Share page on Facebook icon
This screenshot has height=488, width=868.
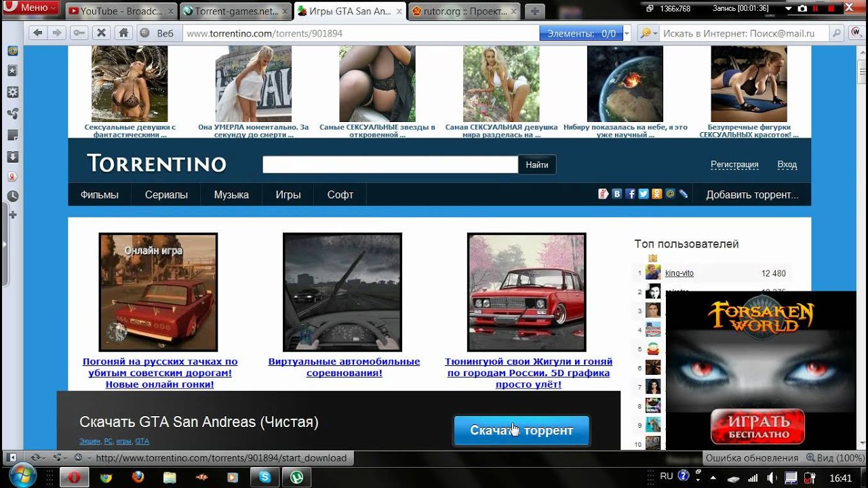pyautogui.click(x=630, y=194)
